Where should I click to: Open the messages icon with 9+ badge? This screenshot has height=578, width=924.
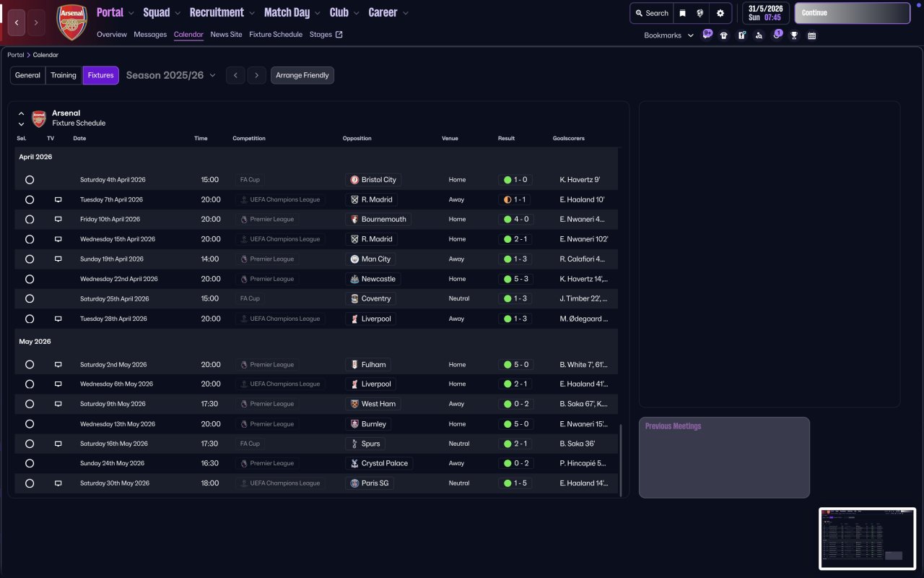click(x=706, y=35)
